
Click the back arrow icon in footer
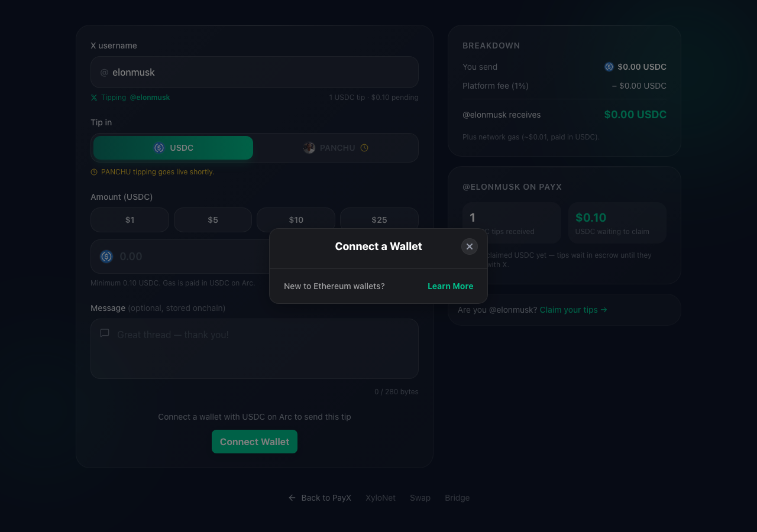point(292,498)
